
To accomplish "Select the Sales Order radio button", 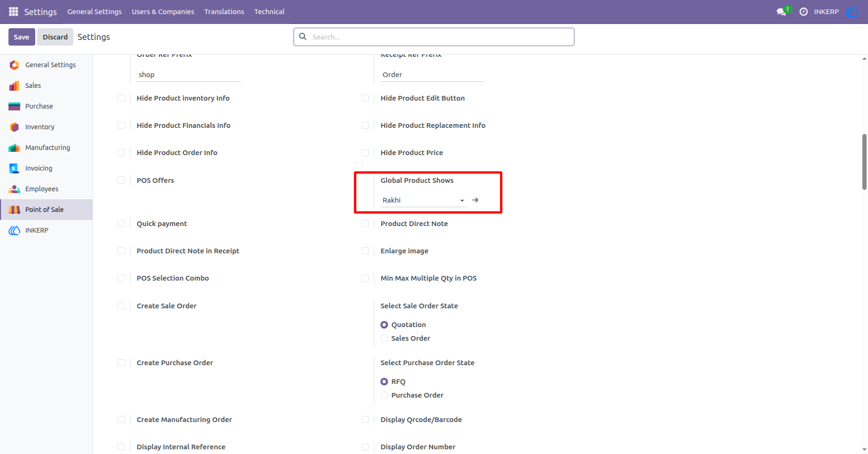I will 384,338.
